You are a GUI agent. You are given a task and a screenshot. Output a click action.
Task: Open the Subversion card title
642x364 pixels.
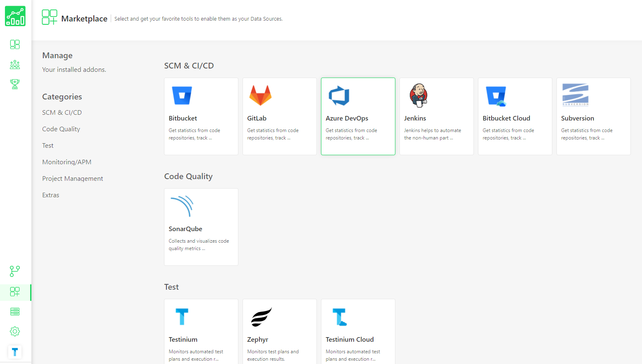[x=578, y=118]
